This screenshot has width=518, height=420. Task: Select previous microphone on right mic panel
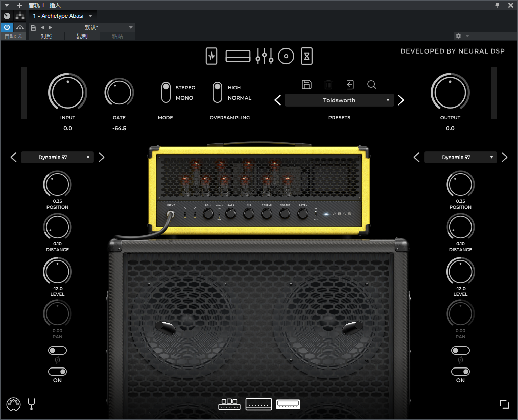pyautogui.click(x=416, y=157)
